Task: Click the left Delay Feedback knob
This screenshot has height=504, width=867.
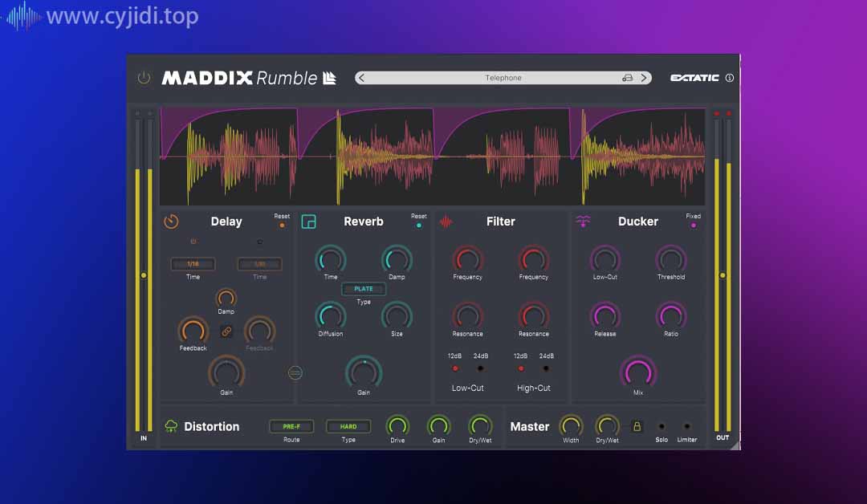Action: pos(193,331)
